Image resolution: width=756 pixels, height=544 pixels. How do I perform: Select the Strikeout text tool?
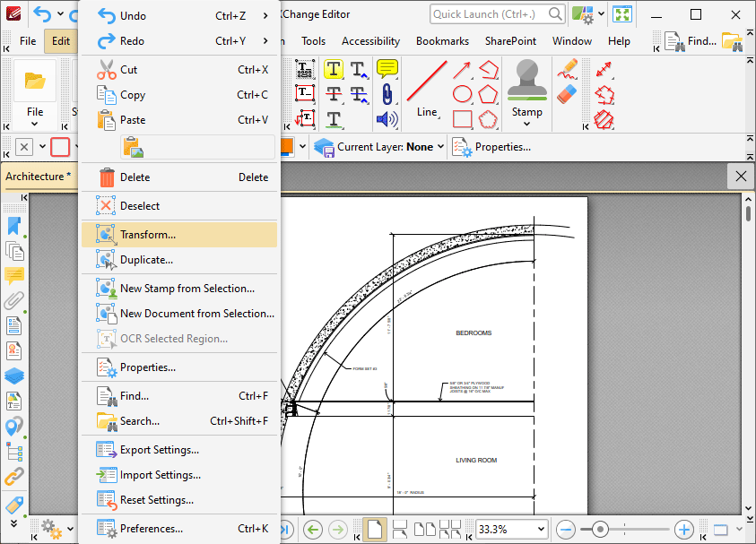(334, 93)
